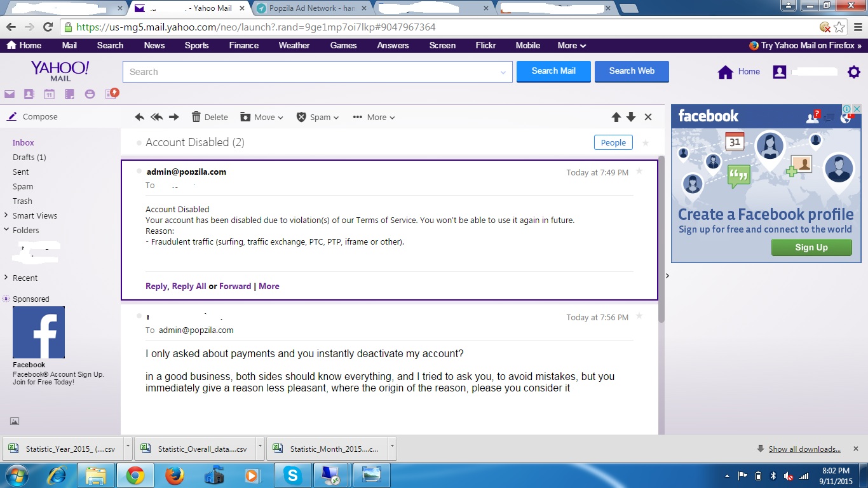
Task: Click the Facebook sponsored logo thumbnail
Action: (39, 332)
